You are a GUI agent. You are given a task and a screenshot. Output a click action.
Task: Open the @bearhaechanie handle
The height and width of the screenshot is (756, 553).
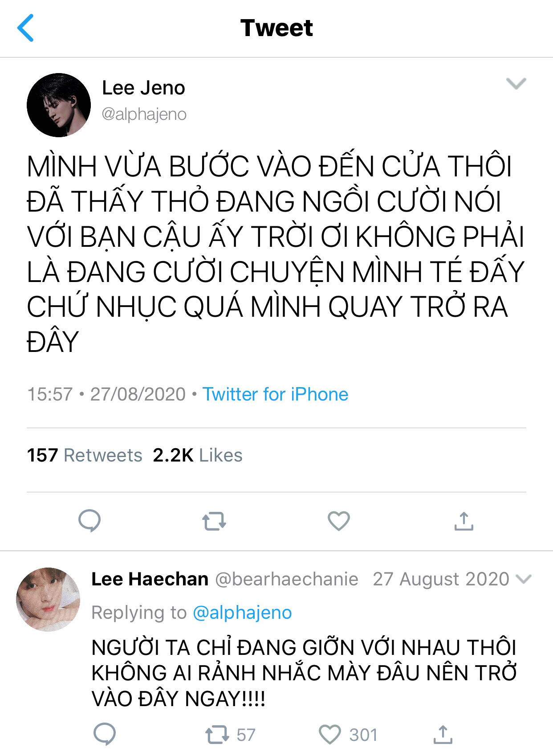coord(287,579)
